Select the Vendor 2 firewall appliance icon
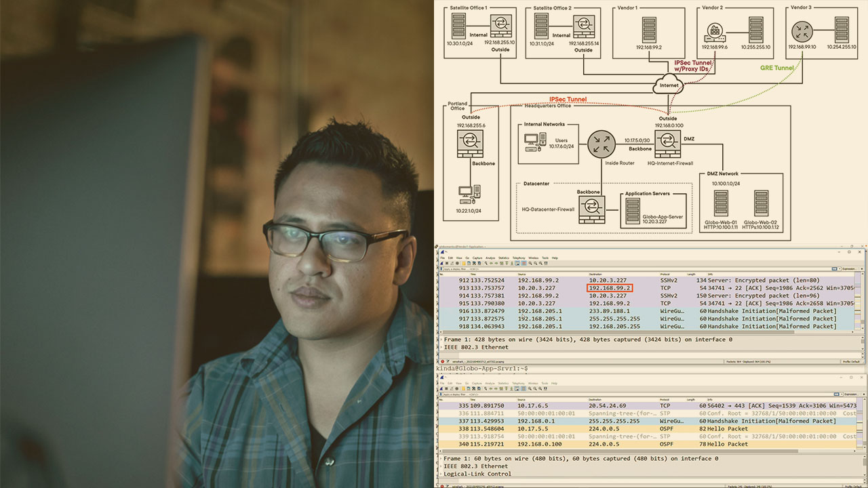 coord(715,31)
